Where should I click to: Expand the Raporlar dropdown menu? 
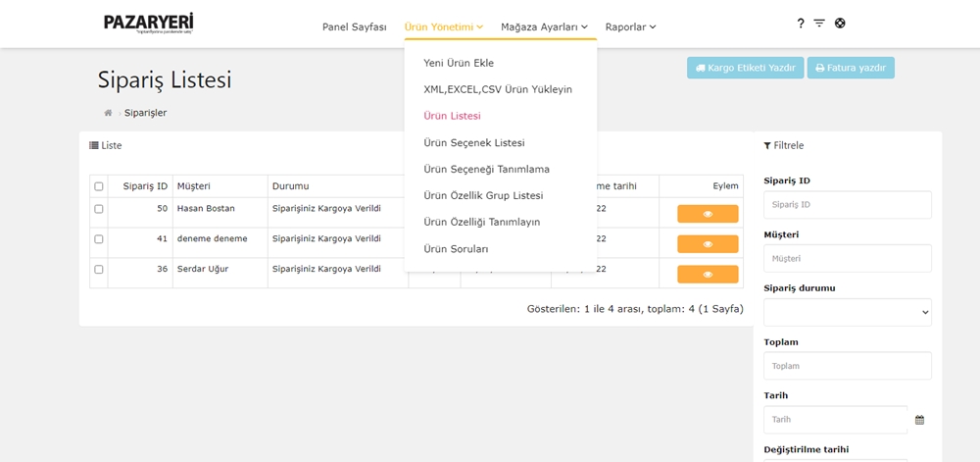tap(630, 26)
